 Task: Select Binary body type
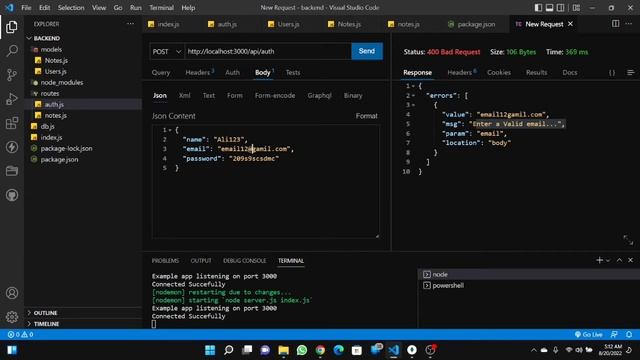tap(353, 96)
